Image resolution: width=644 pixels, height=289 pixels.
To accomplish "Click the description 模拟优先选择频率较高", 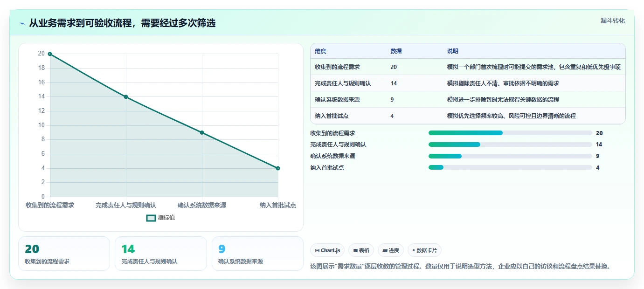I will click(511, 116).
